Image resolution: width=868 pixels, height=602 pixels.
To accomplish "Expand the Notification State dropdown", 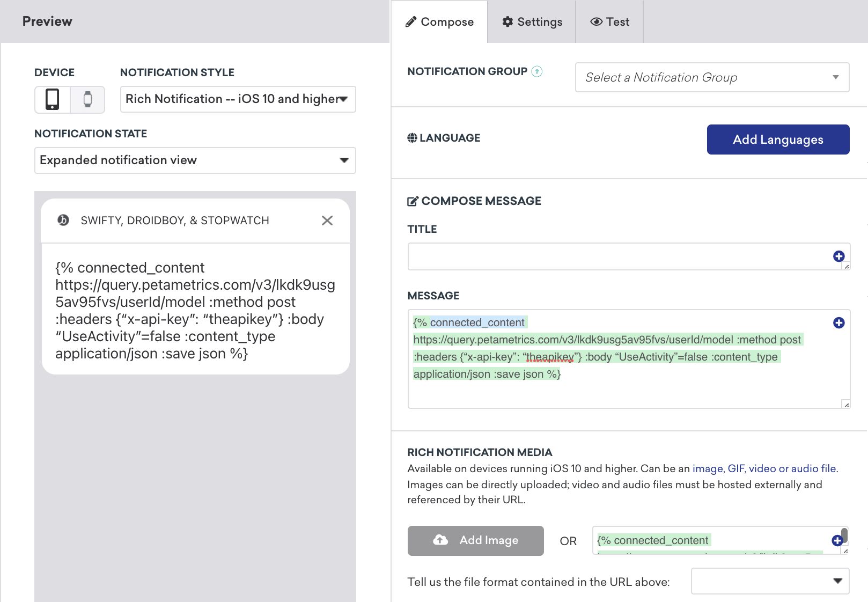I will point(195,160).
